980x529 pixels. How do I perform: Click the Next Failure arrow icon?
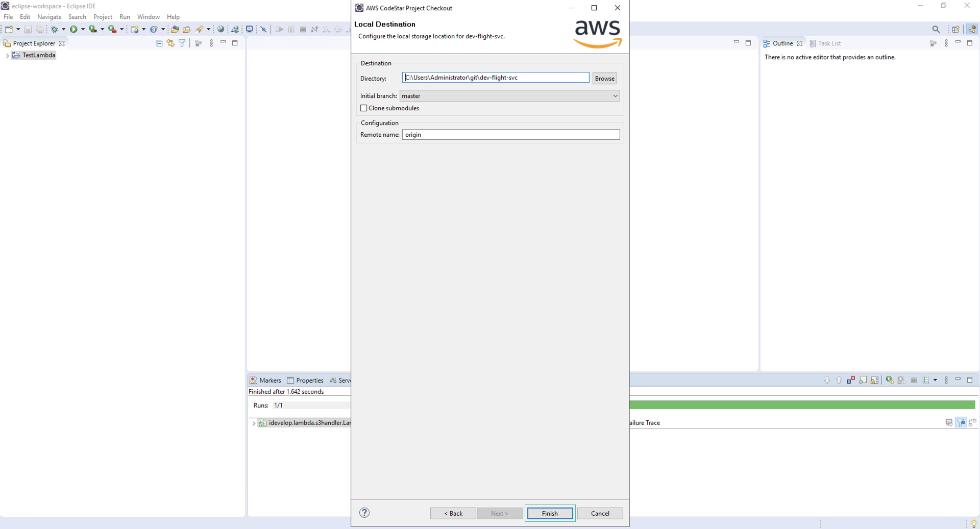coord(827,380)
